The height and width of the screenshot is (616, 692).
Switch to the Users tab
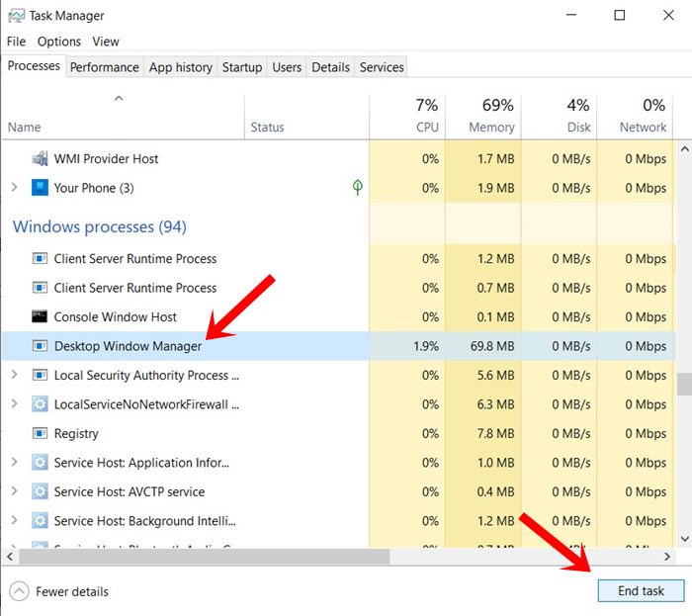287,67
